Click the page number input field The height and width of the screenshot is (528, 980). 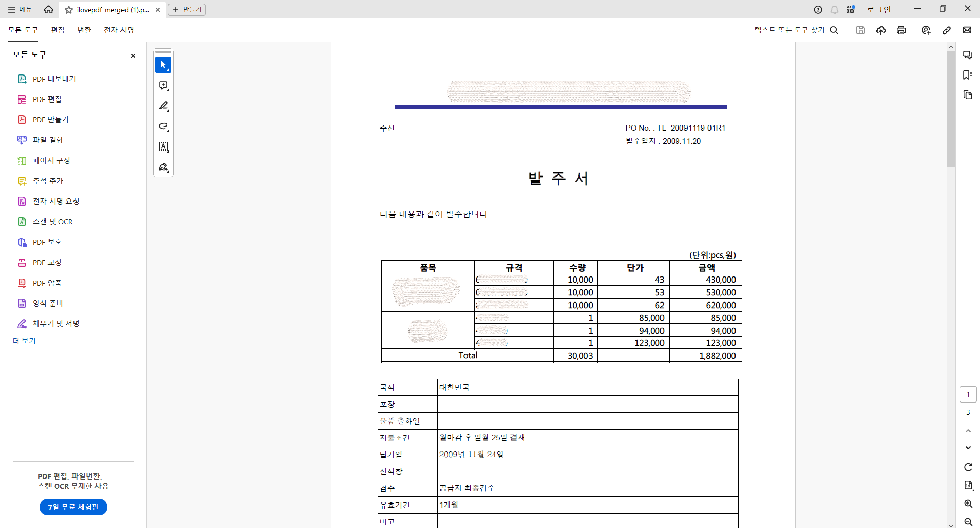(x=968, y=394)
